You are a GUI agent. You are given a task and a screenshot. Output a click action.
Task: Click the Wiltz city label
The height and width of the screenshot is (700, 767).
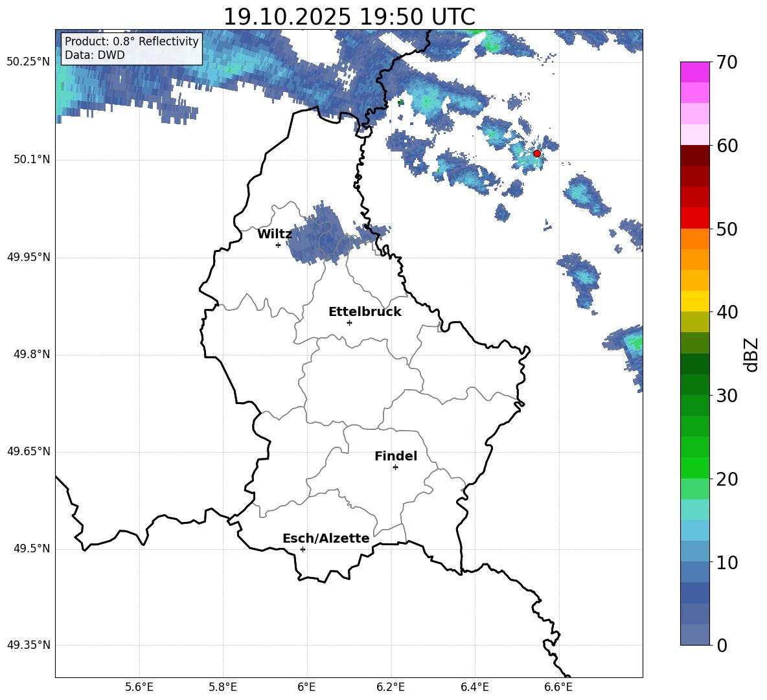pos(275,234)
